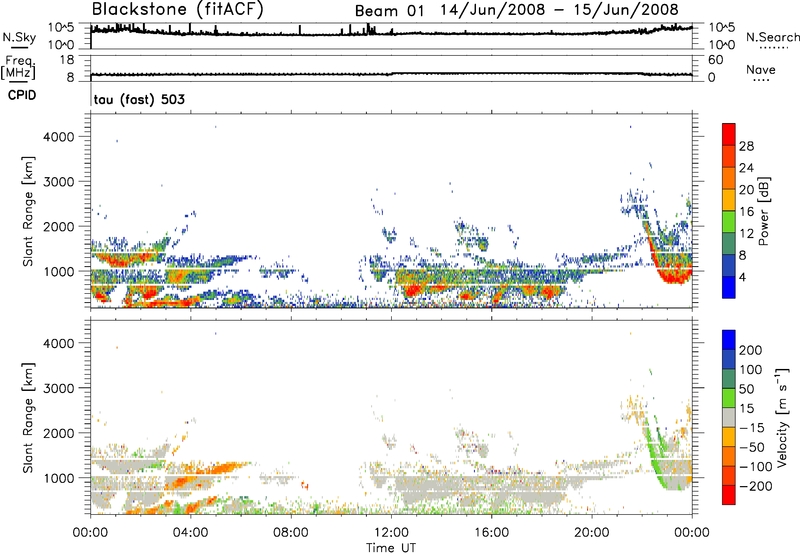Image resolution: width=800 pixels, height=554 pixels.
Task: Click the "12" label on power colorbar
Action: (746, 234)
